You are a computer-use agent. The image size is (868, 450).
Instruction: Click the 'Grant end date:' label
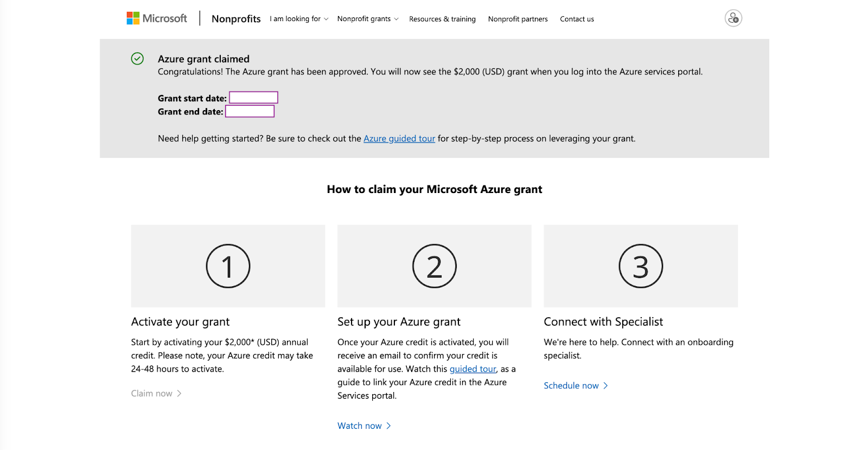pyautogui.click(x=190, y=112)
